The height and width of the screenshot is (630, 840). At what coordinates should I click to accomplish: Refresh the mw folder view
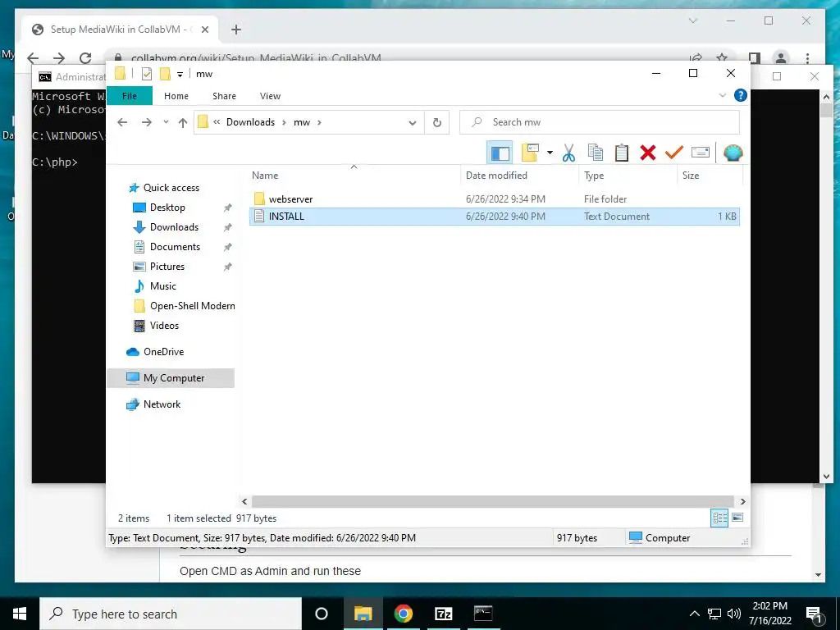point(437,122)
